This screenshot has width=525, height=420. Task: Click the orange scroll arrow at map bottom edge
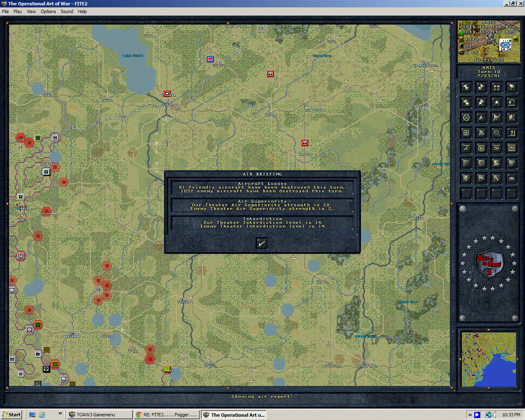(228, 388)
